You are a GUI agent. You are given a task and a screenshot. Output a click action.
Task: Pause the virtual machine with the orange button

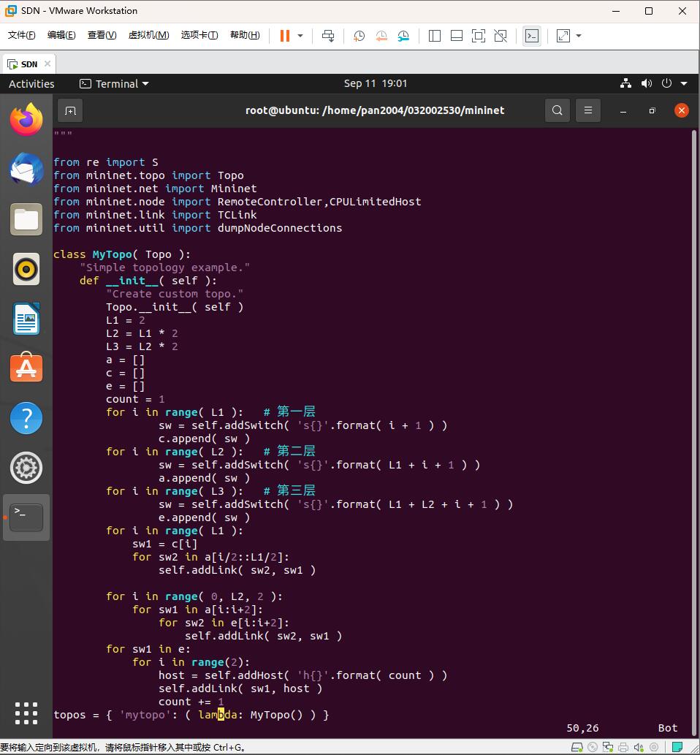point(285,36)
